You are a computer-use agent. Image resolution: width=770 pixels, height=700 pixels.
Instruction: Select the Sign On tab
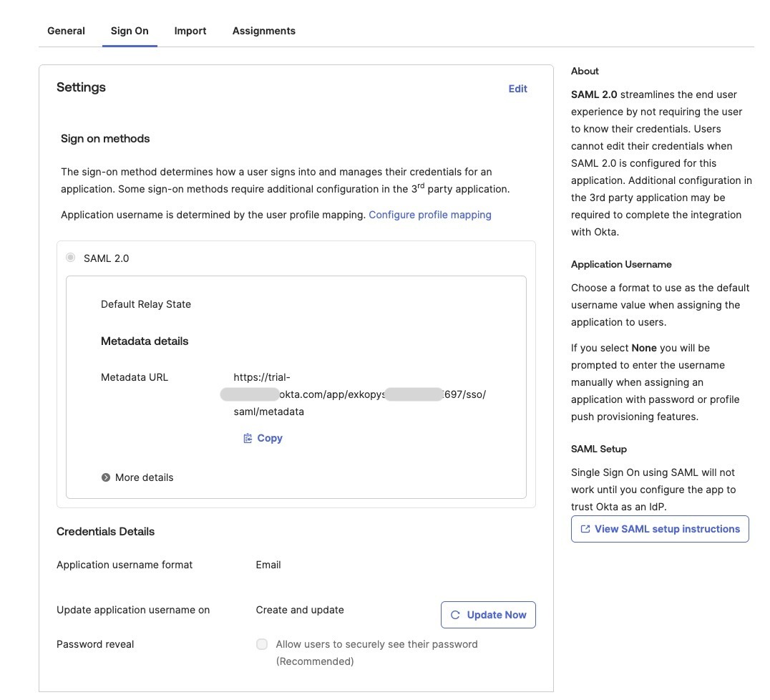[130, 31]
